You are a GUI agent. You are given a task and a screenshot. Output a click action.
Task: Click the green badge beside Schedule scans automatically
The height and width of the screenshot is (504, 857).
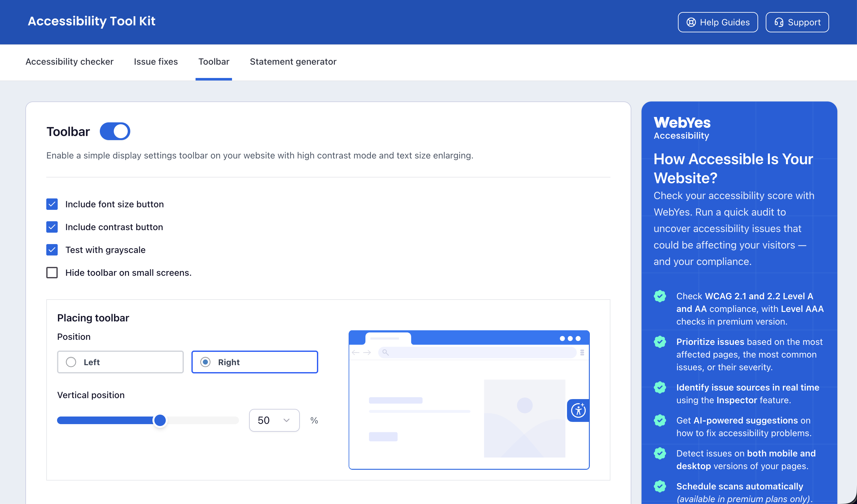pos(660,486)
